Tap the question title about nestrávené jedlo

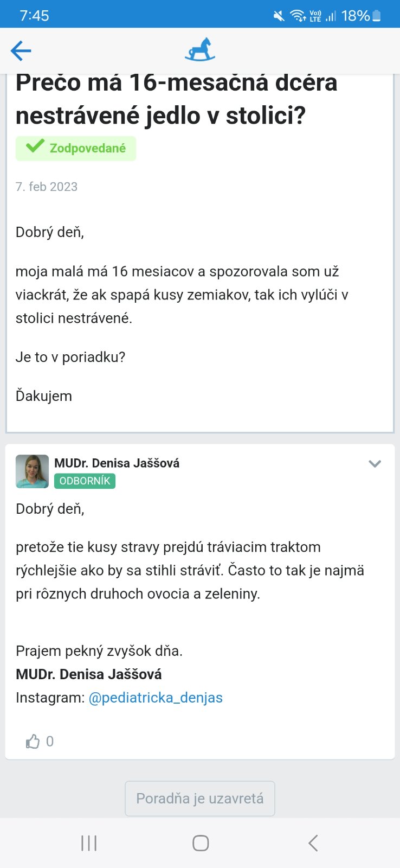pos(177,99)
